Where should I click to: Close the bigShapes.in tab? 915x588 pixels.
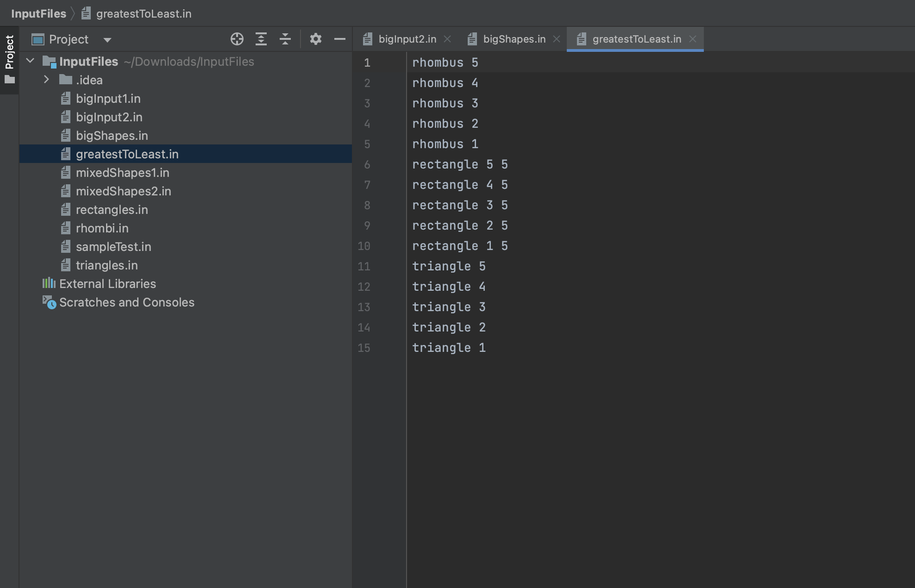click(x=557, y=39)
